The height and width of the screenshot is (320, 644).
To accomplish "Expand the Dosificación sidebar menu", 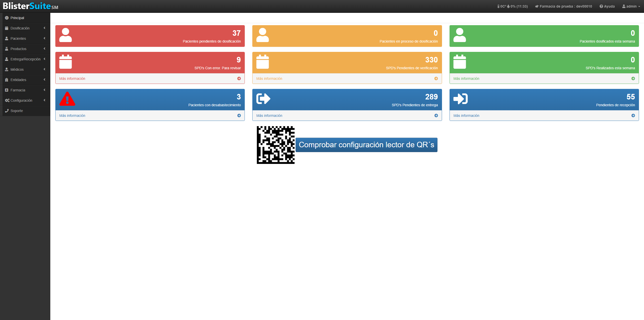I will pyautogui.click(x=20, y=28).
